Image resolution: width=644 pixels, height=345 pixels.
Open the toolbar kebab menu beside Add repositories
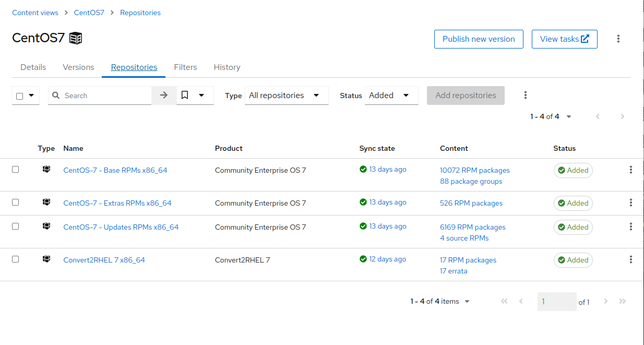point(526,95)
